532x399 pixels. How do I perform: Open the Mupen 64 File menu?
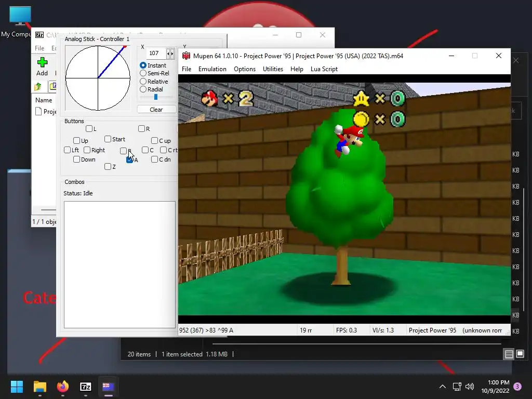point(187,69)
